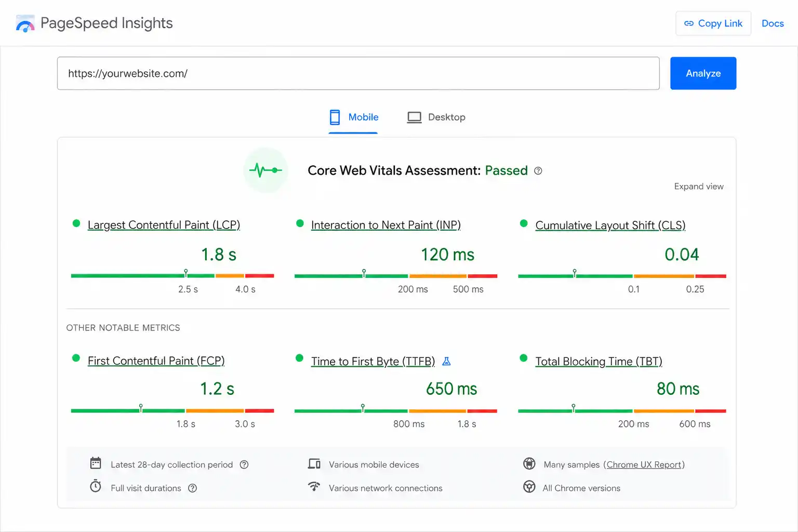
Task: Click the Analyze button
Action: click(x=703, y=73)
